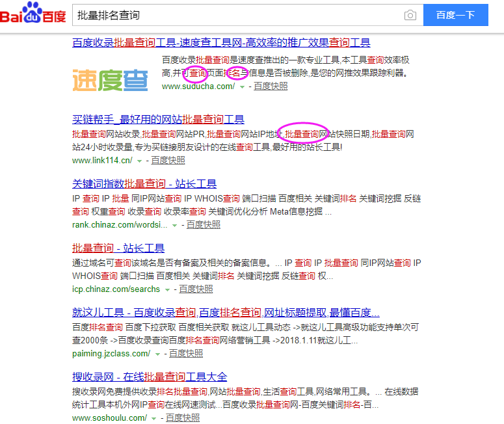504x424 pixels.
Task: Open 批量查询 - 站长工具 result title
Action: tap(118, 248)
